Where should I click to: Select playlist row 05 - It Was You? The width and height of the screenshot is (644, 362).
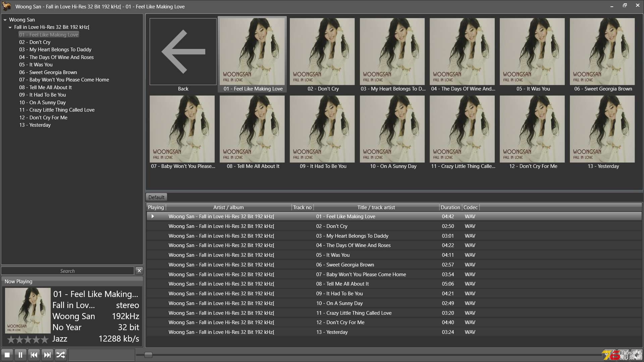coord(394,255)
